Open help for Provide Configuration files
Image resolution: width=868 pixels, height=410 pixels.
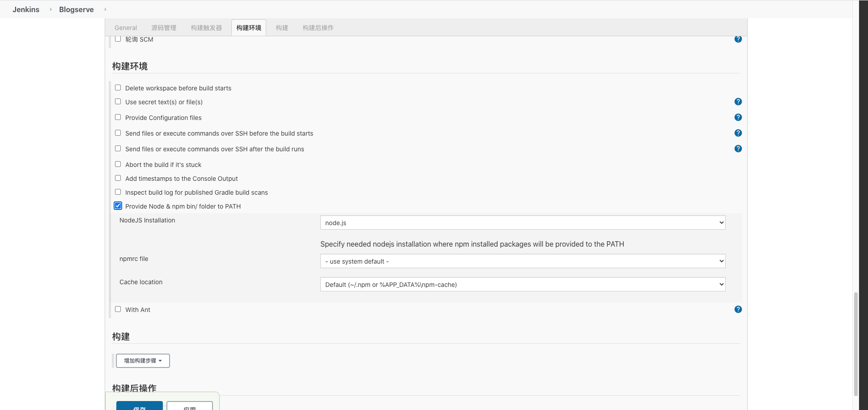[x=738, y=117]
